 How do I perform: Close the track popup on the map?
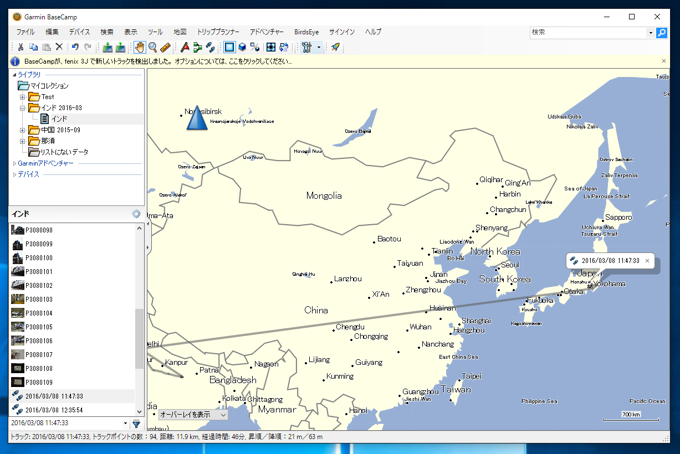coord(647,261)
